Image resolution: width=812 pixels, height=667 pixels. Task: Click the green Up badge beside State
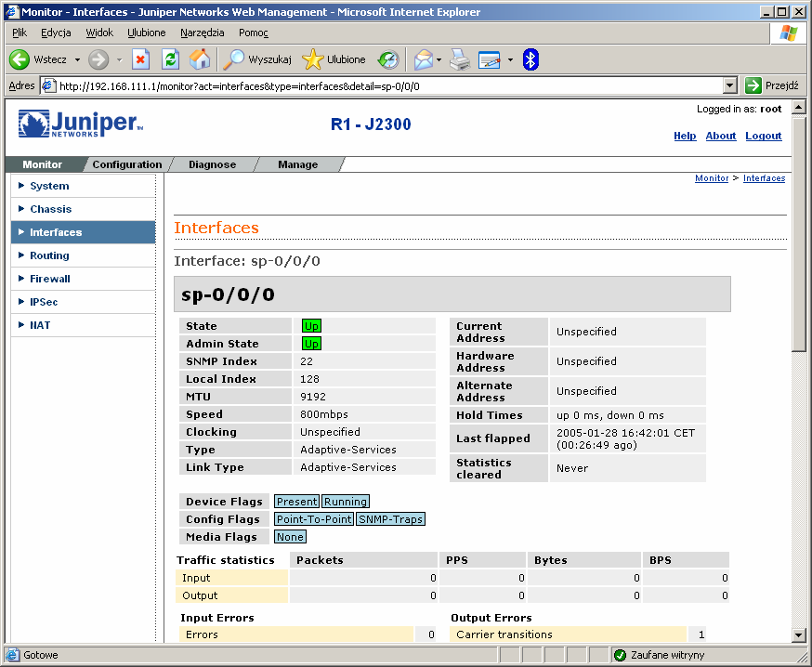[311, 326]
